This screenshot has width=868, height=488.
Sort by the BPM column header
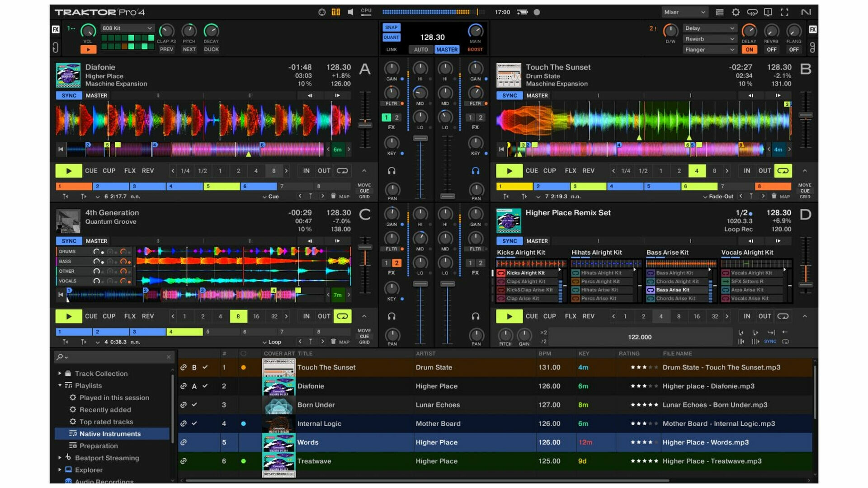(545, 353)
